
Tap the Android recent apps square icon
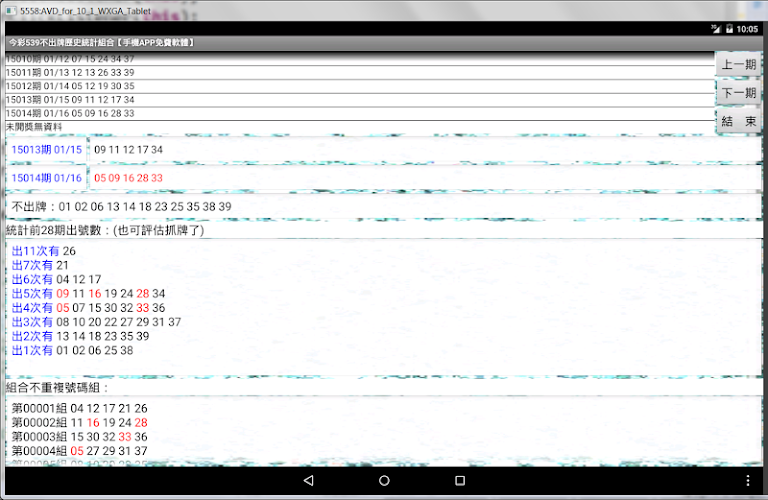pyautogui.click(x=459, y=480)
